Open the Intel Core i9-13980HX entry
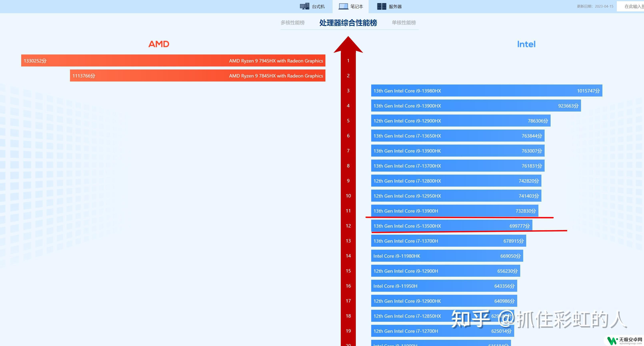Image resolution: width=644 pixels, height=346 pixels. pyautogui.click(x=487, y=91)
